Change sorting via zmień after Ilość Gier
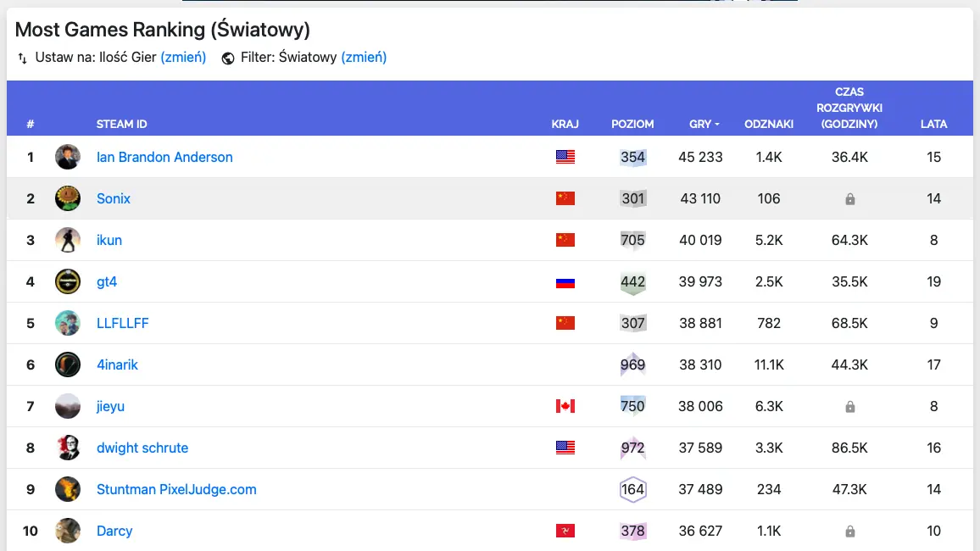 (x=183, y=58)
